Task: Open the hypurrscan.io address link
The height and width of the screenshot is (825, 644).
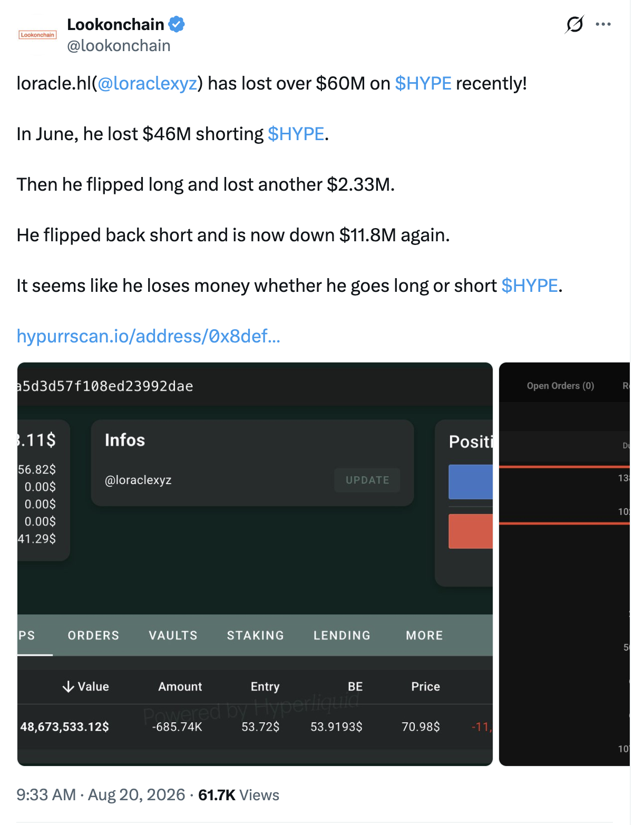Action: pos(149,336)
